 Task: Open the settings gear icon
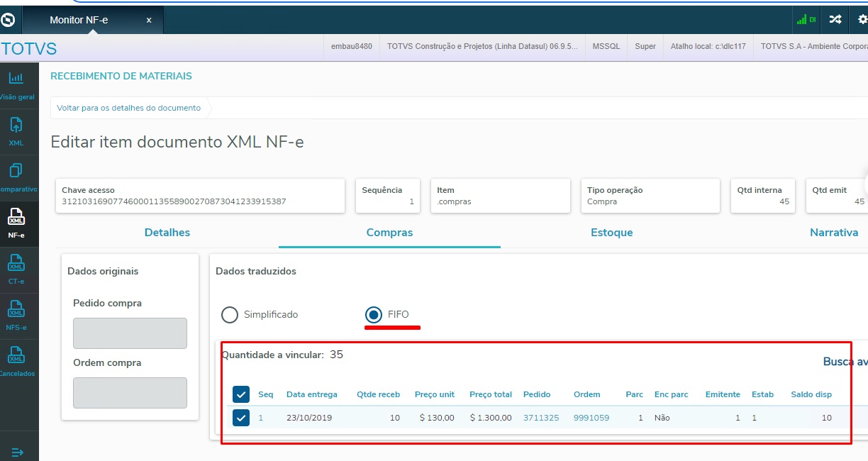862,20
